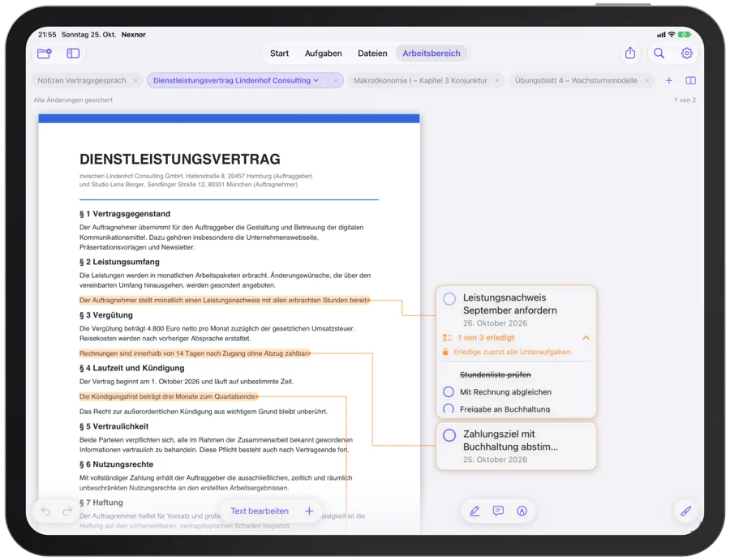
Task: Open the new folder icon
Action: pyautogui.click(x=45, y=53)
